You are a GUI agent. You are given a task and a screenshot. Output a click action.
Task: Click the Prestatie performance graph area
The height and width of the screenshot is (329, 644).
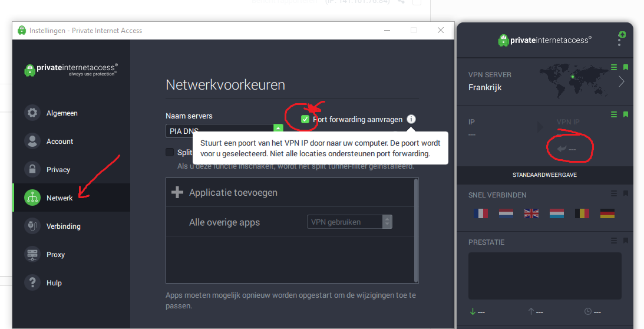coord(544,276)
